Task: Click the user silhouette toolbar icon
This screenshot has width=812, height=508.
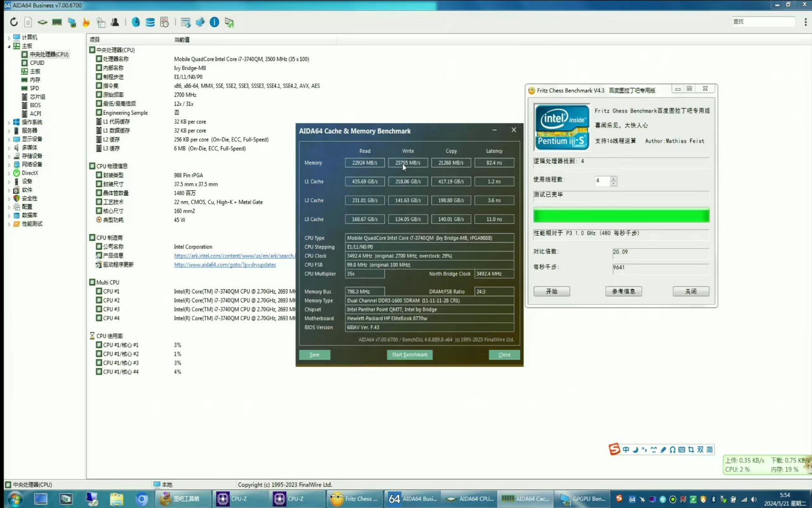Action: coord(115,22)
